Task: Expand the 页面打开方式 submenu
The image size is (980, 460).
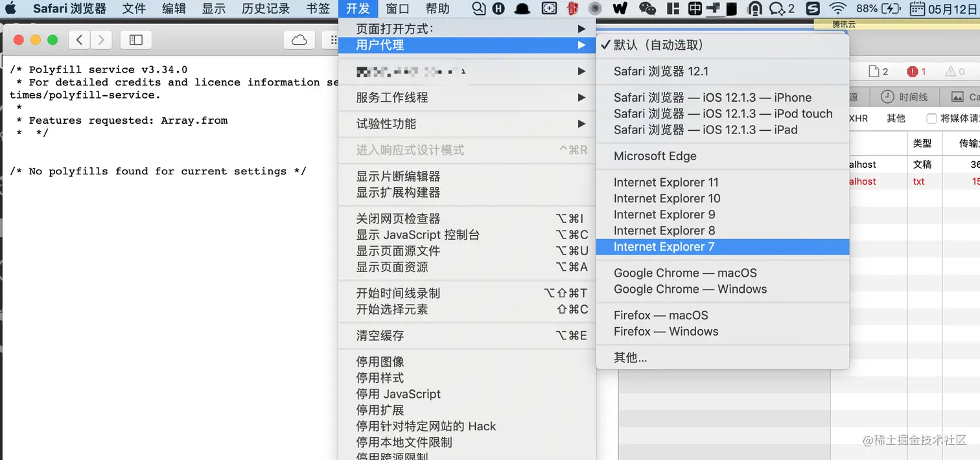Action: point(467,29)
